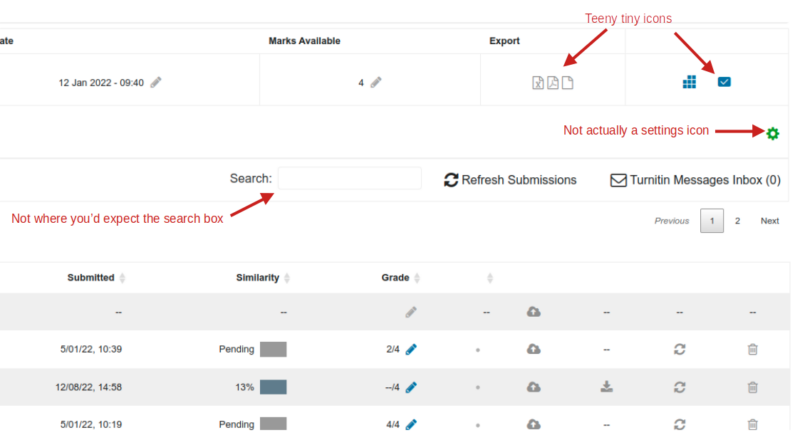
Task: Edit Marks Available pencil icon
Action: [x=376, y=82]
